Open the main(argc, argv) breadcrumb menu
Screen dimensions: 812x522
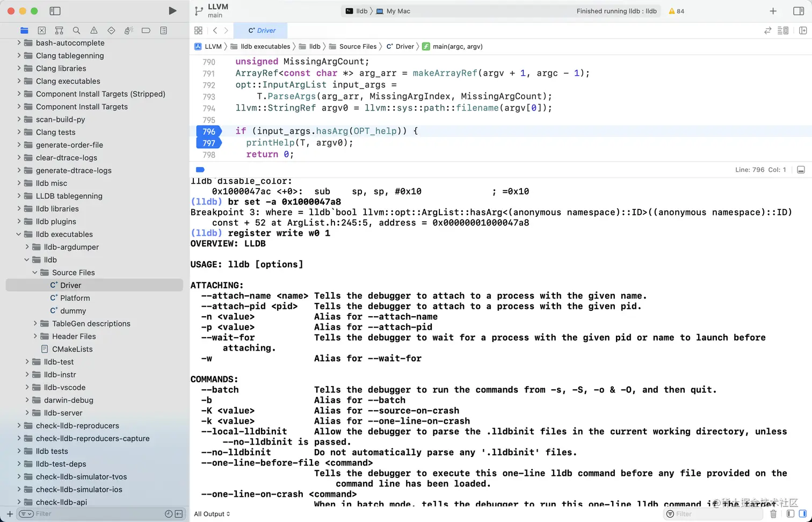[x=452, y=47]
